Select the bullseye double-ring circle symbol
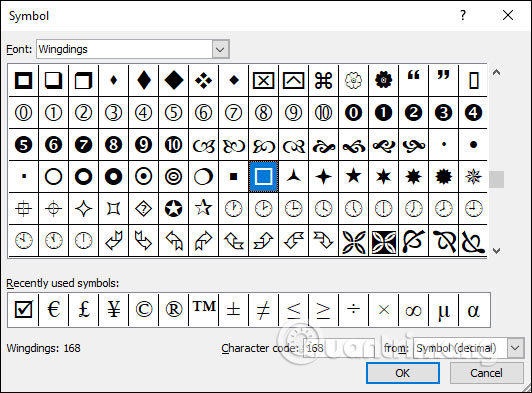The width and height of the screenshot is (532, 393). [x=173, y=176]
